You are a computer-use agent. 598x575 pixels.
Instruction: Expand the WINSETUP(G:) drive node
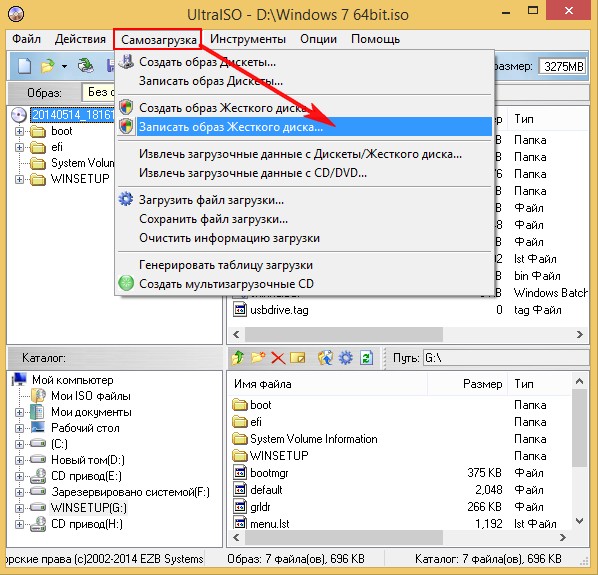point(19,508)
